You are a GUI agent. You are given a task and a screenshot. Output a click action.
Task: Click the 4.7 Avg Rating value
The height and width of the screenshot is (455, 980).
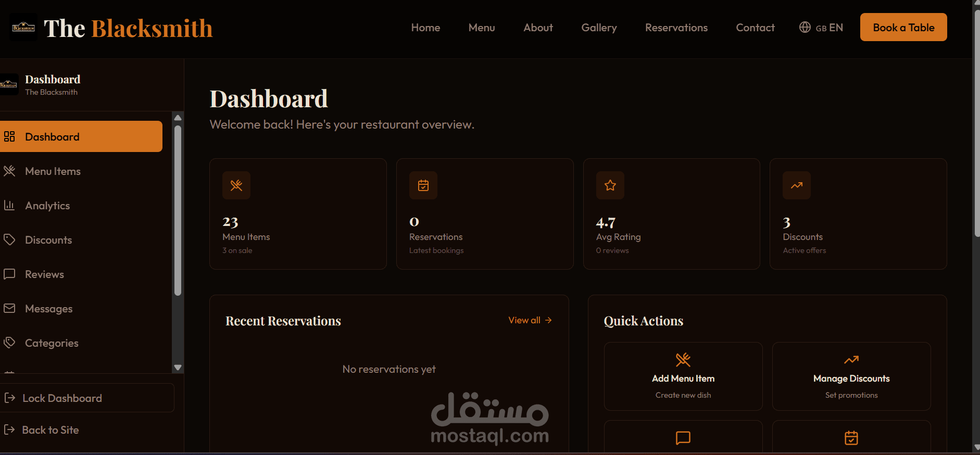click(606, 222)
